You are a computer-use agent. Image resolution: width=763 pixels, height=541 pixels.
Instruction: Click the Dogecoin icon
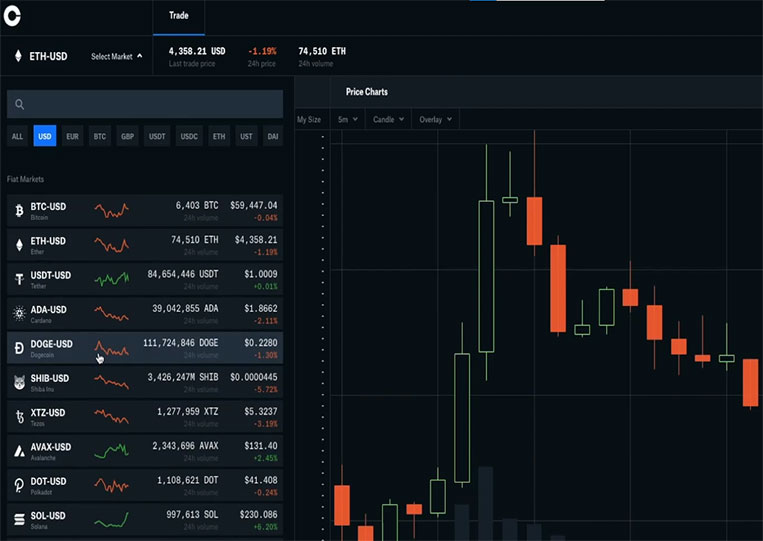click(19, 348)
